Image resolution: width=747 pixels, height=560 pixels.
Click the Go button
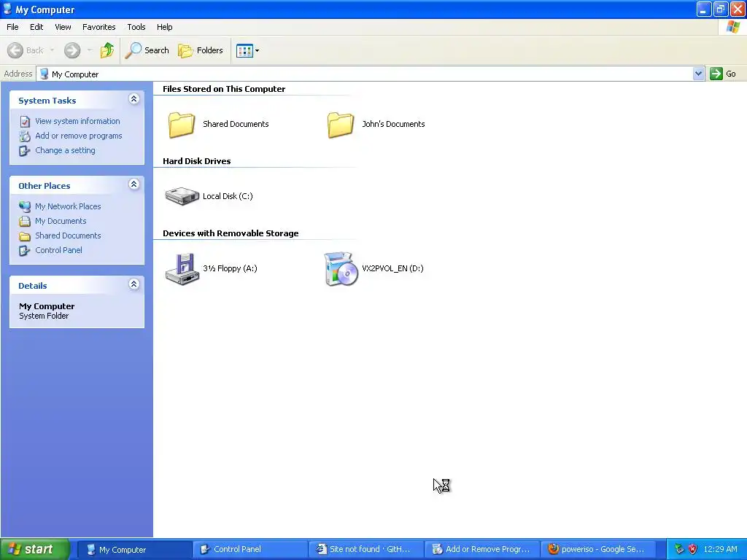coord(723,74)
